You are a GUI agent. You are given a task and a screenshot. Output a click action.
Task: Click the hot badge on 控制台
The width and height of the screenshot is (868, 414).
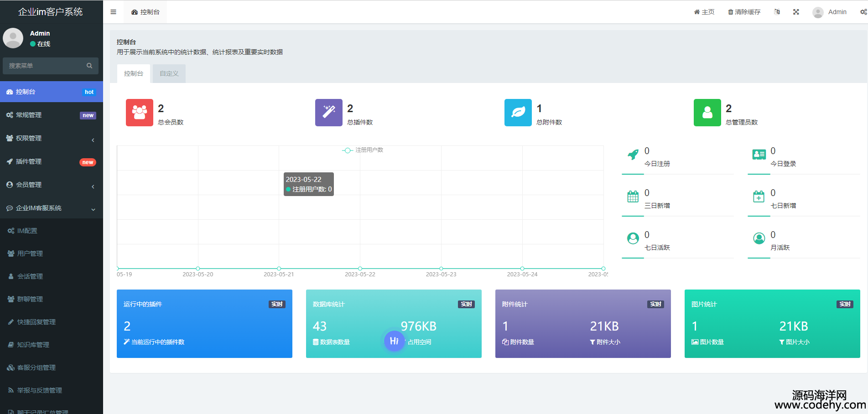89,92
